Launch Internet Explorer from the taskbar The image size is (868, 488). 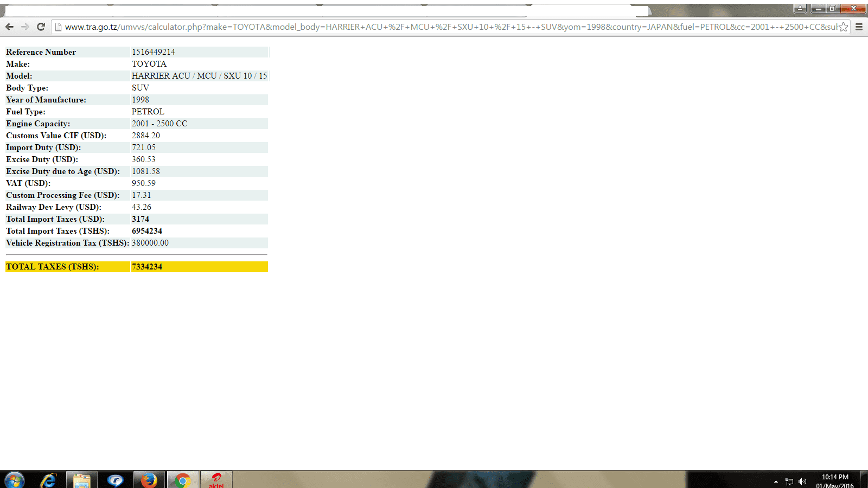point(48,480)
